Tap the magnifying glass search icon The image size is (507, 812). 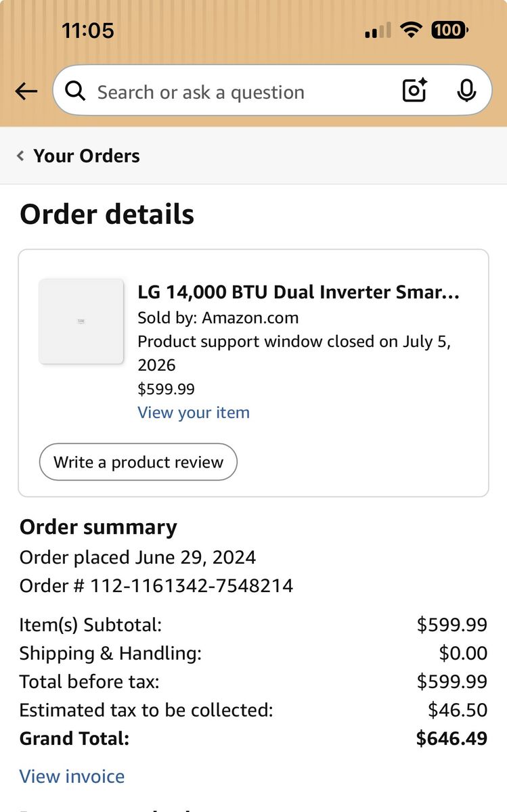point(75,91)
